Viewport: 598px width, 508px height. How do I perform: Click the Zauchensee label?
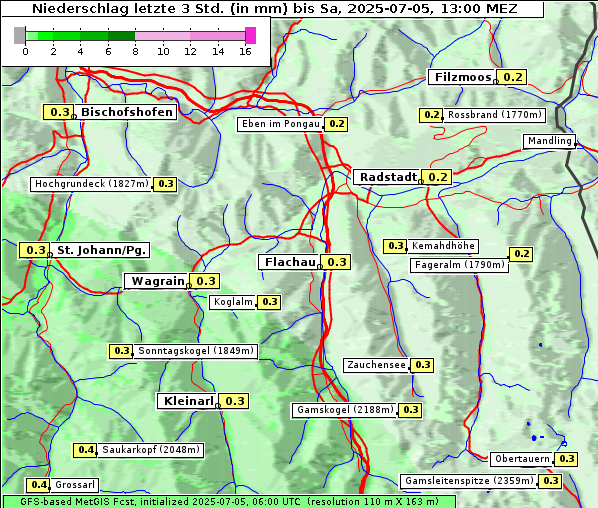coord(376,365)
